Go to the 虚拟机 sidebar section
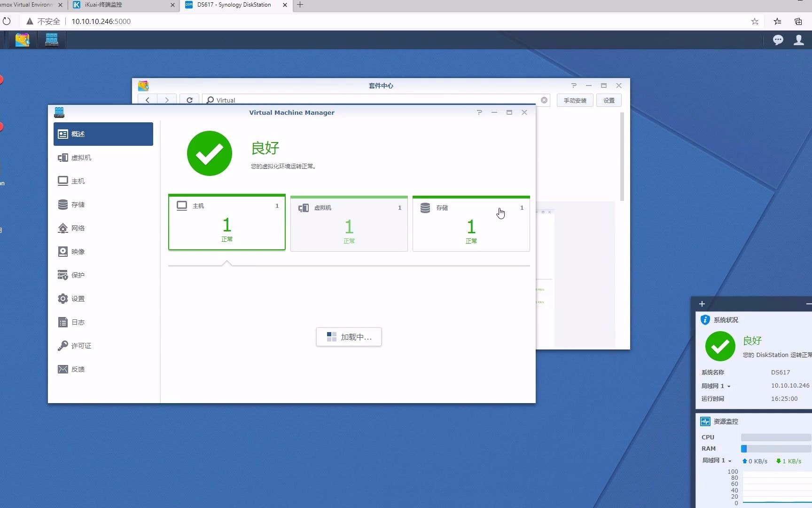The height and width of the screenshot is (508, 812). point(103,158)
